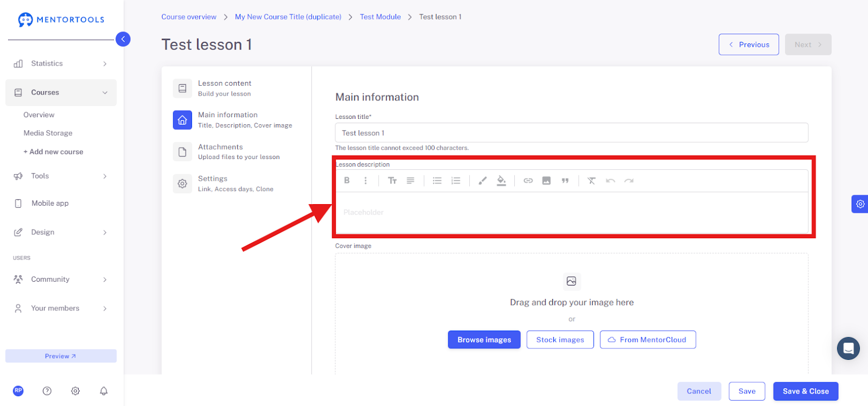Click the MentorTools logo
The height and width of the screenshot is (406, 868).
(x=61, y=20)
